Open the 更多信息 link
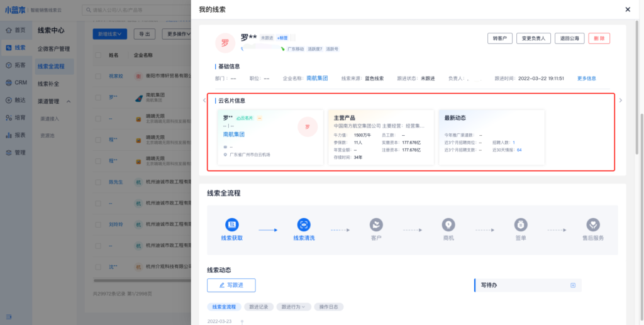Image resolution: width=644 pixels, height=325 pixels. pyautogui.click(x=586, y=79)
